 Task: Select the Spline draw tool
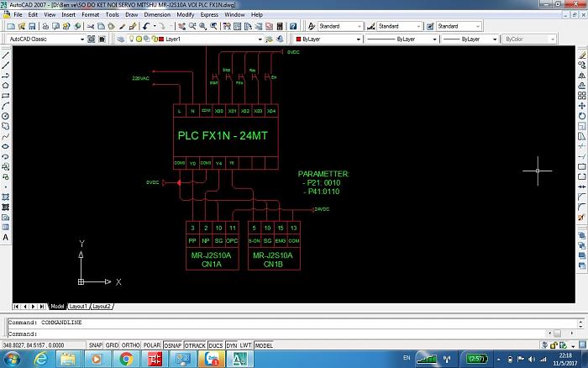[x=6, y=137]
